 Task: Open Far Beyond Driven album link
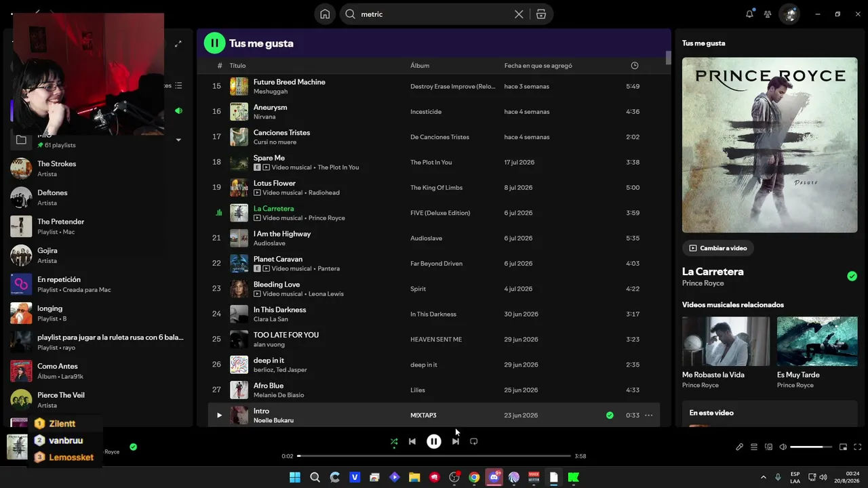point(437,264)
